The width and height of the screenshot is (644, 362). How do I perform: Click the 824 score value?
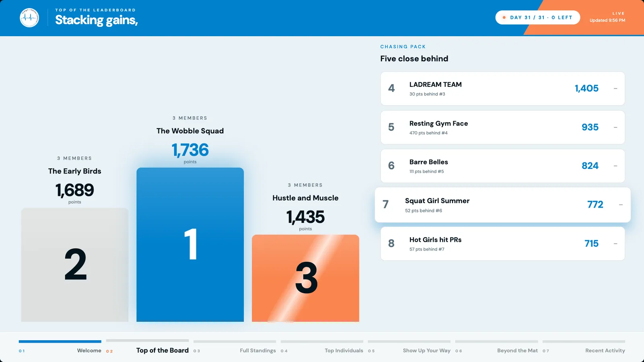590,166
